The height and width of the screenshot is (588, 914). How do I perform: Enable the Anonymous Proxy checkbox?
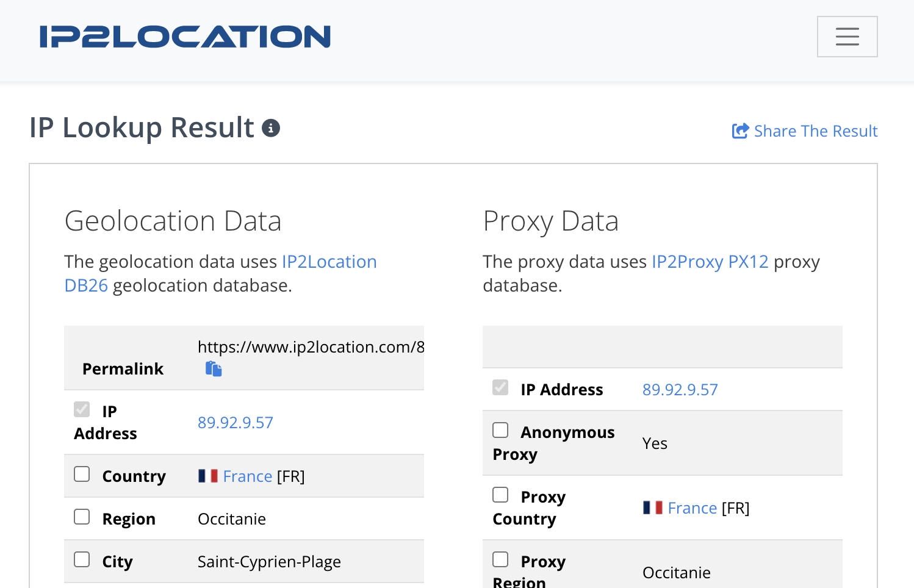500,431
